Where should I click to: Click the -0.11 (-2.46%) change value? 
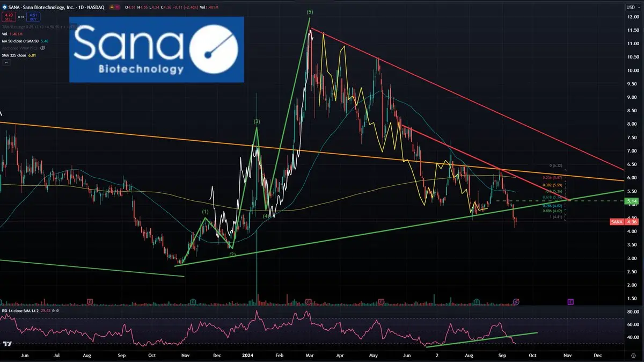pos(186,8)
